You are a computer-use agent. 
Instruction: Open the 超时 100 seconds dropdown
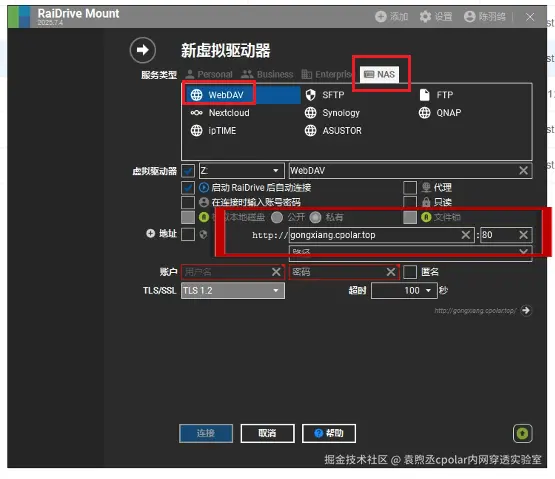click(404, 291)
